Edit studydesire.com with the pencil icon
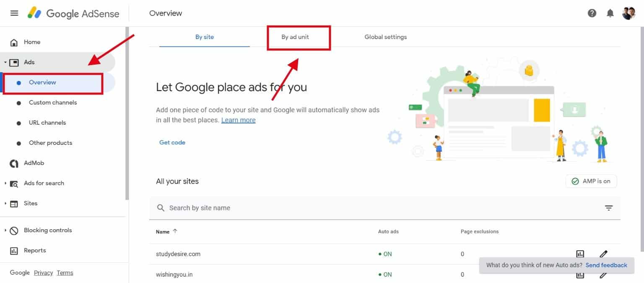 (x=603, y=254)
